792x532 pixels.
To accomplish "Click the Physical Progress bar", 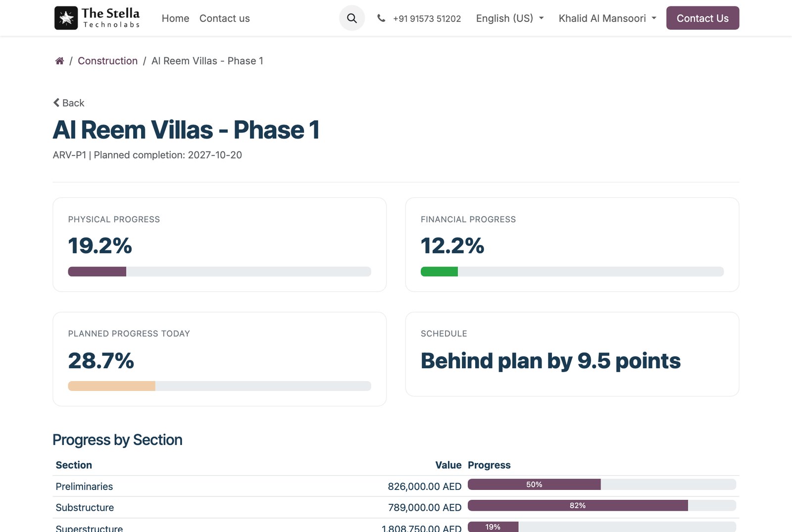I will [219, 272].
